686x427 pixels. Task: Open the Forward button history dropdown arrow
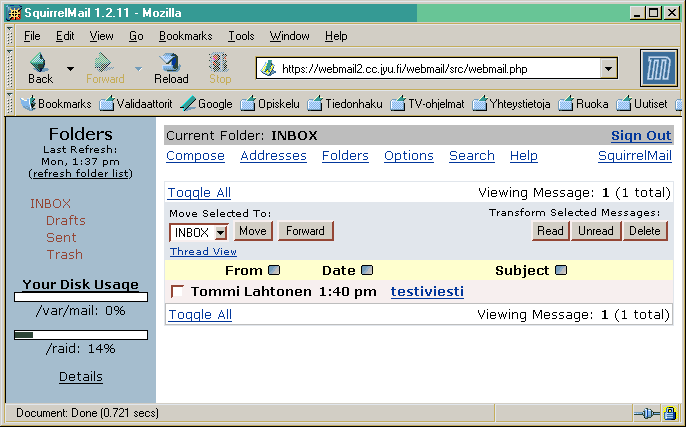(x=138, y=69)
